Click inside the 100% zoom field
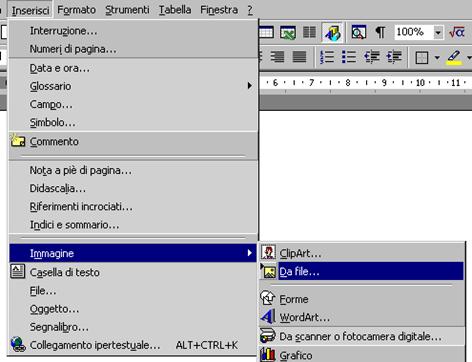Screen dimensions: 472x362 [414, 32]
